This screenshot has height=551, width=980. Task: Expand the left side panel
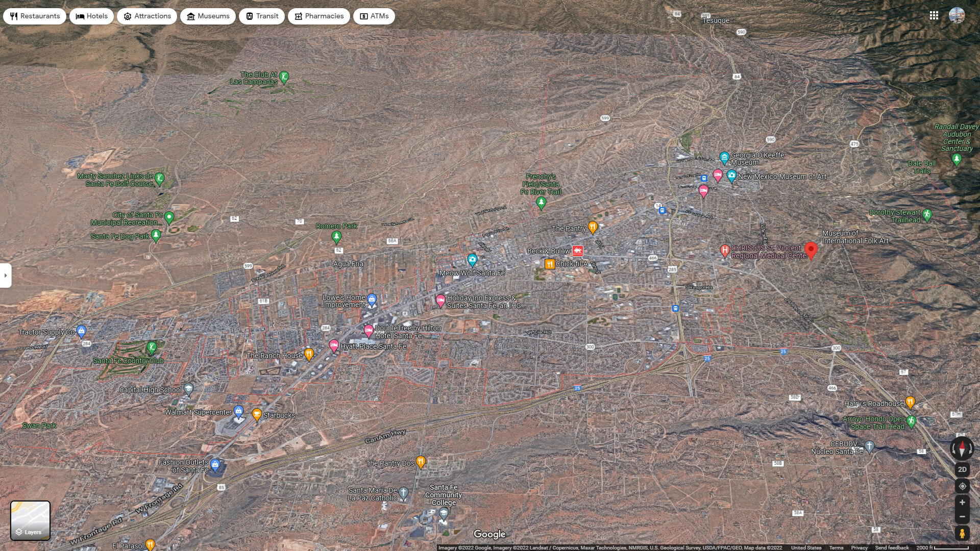click(6, 275)
